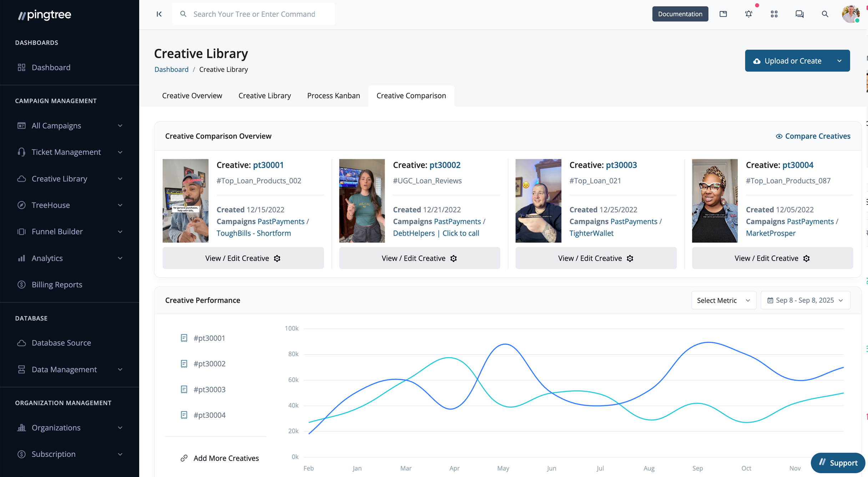868x477 pixels.
Task: Click the user profile avatar
Action: (x=851, y=14)
